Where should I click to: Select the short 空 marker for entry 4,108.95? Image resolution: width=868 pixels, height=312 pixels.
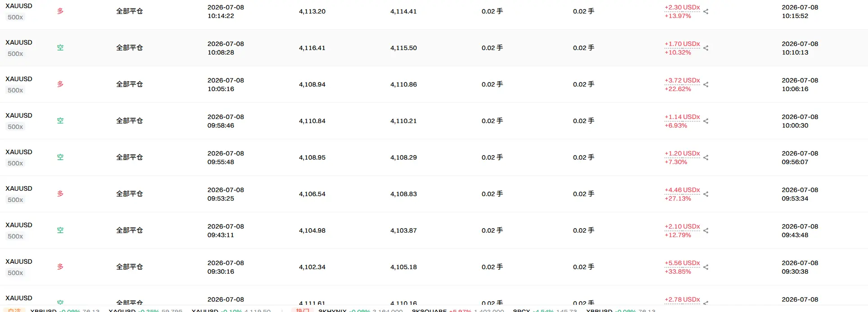60,157
